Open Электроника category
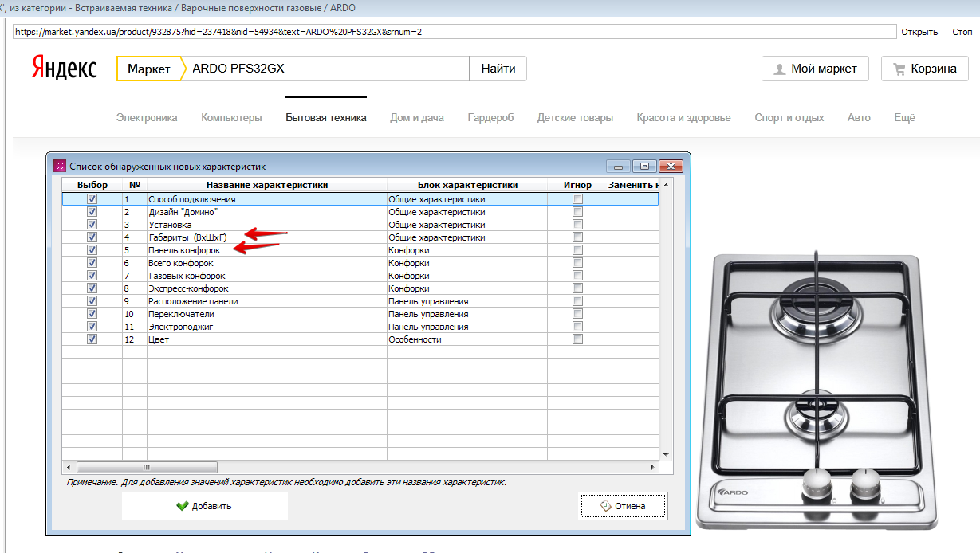The image size is (980, 553). click(x=147, y=117)
